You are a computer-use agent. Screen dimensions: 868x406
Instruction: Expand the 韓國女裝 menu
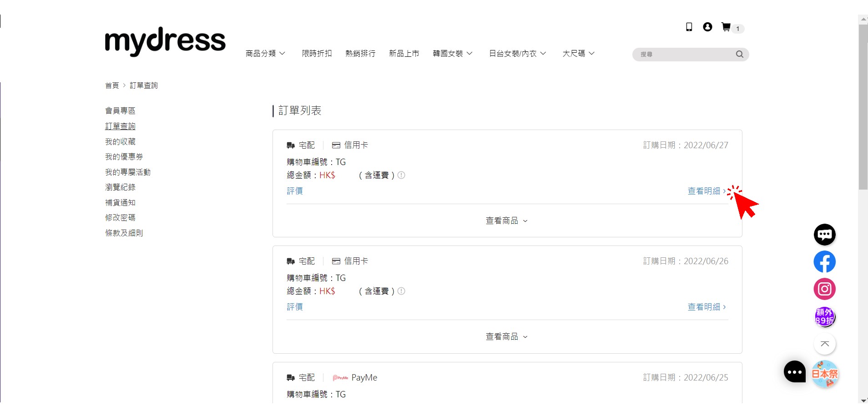(453, 54)
